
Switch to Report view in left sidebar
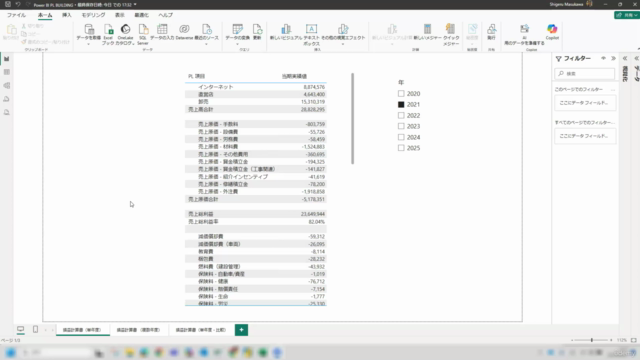tap(7, 59)
